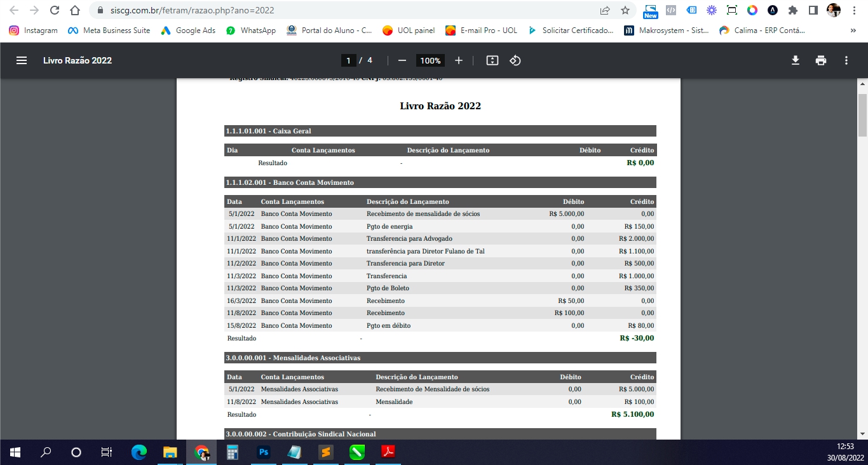The height and width of the screenshot is (465, 868).
Task: Open the browser home page
Action: click(x=75, y=11)
